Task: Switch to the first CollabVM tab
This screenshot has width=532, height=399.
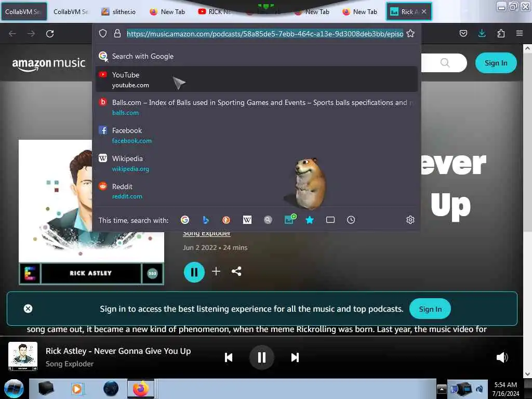Action: click(24, 11)
